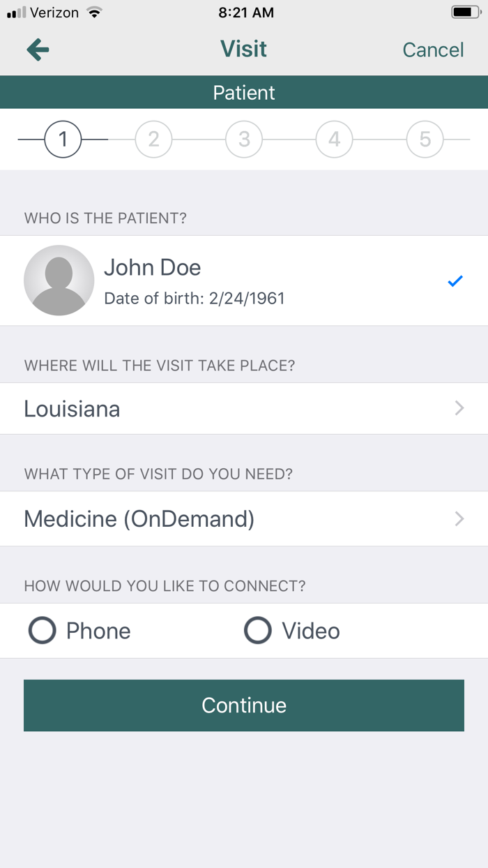Viewport: 488px width, 868px height.
Task: Tap the back arrow to go back
Action: [x=37, y=50]
